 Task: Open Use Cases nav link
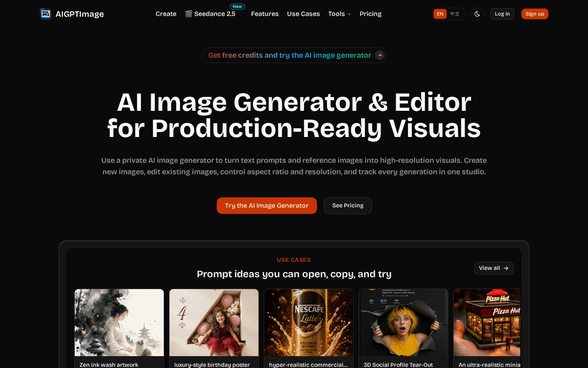click(x=303, y=14)
